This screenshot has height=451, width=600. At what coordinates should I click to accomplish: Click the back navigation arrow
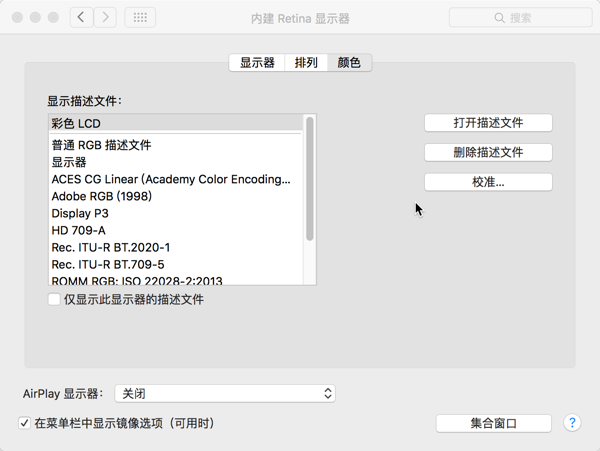click(x=81, y=18)
